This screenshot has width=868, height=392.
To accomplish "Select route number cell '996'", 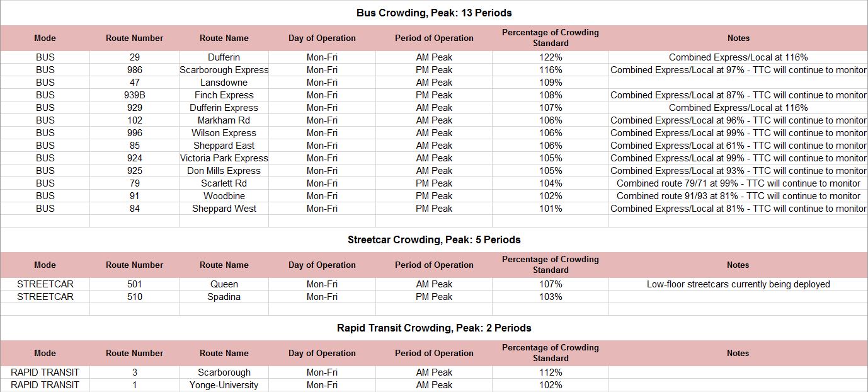I will pos(134,133).
